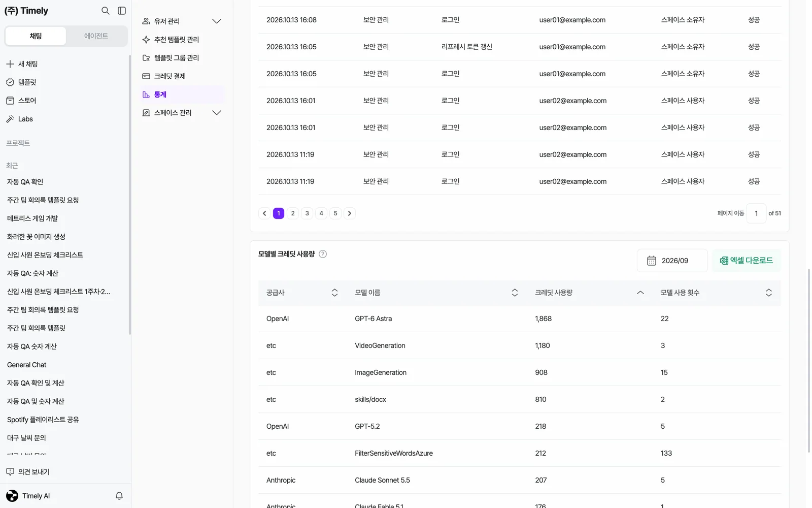Viewport: 812px width, 508px height.
Task: Toggle 크레딧 사용량 sort order
Action: pyautogui.click(x=640, y=293)
